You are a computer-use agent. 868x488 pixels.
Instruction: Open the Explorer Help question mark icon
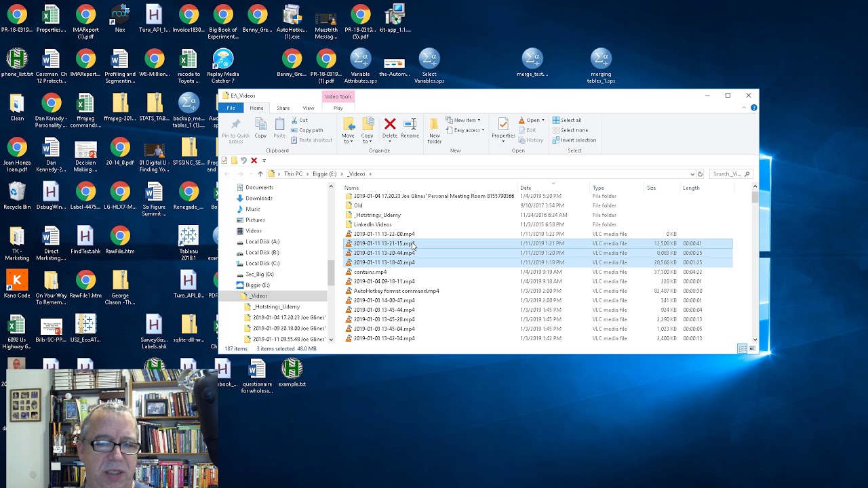753,108
